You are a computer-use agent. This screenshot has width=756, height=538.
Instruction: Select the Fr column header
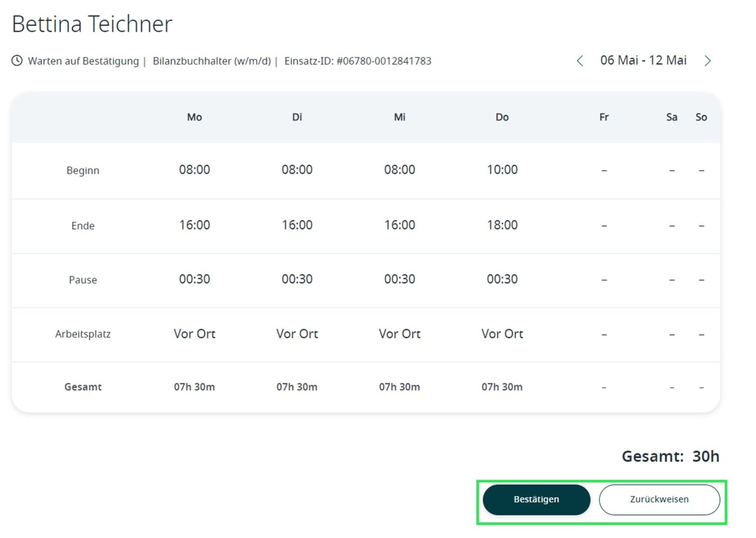coord(604,117)
